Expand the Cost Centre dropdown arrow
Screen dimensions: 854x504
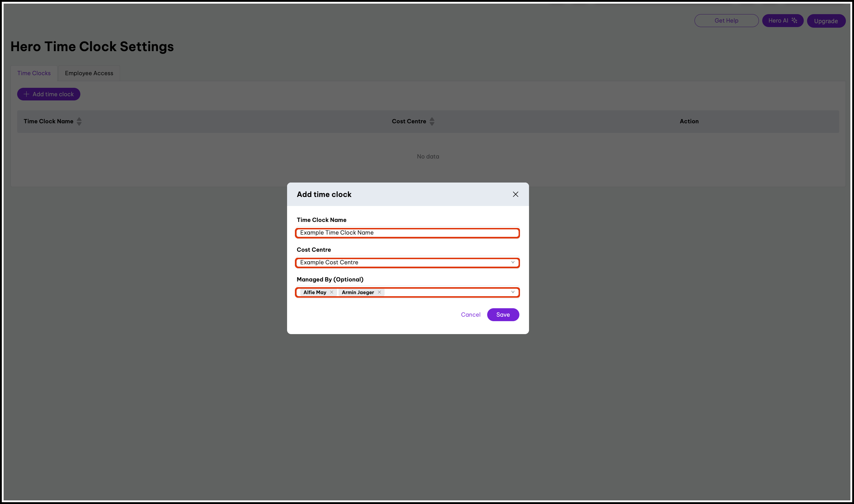pos(512,262)
